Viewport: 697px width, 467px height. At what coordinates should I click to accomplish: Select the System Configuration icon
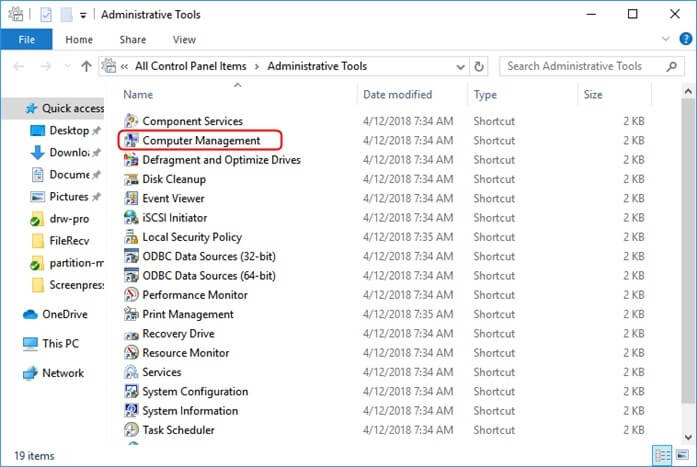131,391
